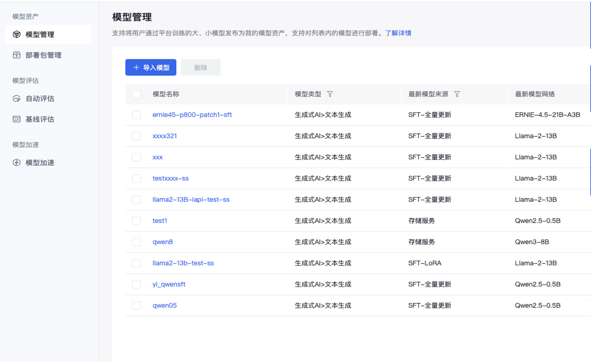
Task: Tick the testxxxx-ss row checkbox
Action: coord(137,179)
